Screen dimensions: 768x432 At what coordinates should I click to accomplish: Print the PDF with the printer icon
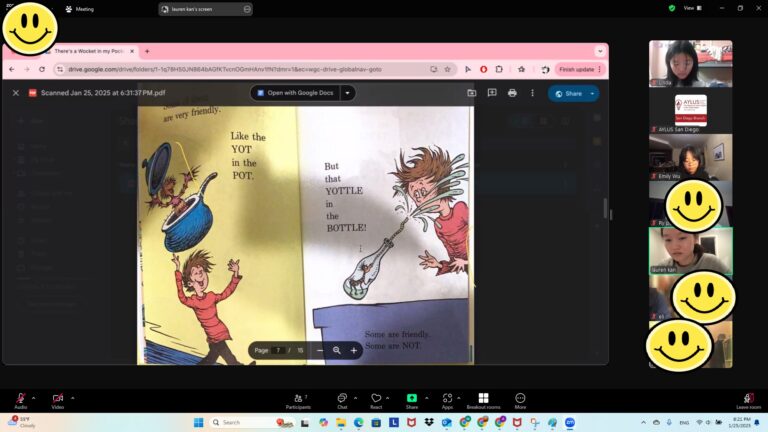pos(512,93)
